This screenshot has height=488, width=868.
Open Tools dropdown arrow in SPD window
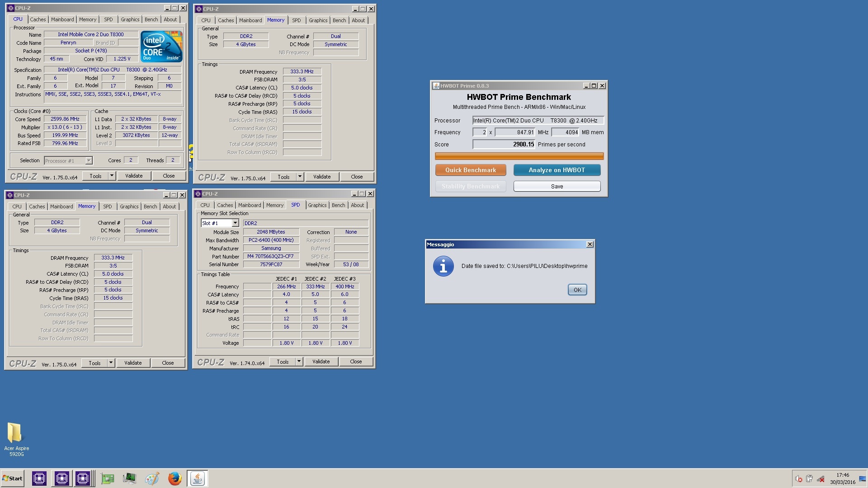[299, 361]
